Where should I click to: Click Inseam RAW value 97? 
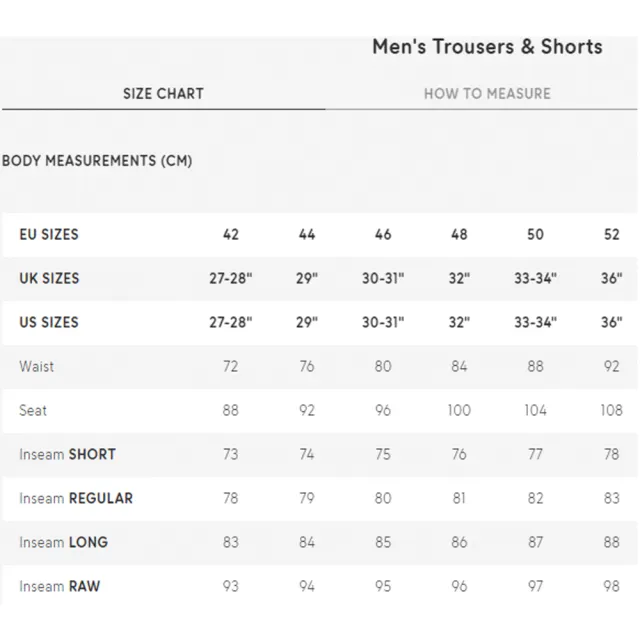pyautogui.click(x=535, y=587)
